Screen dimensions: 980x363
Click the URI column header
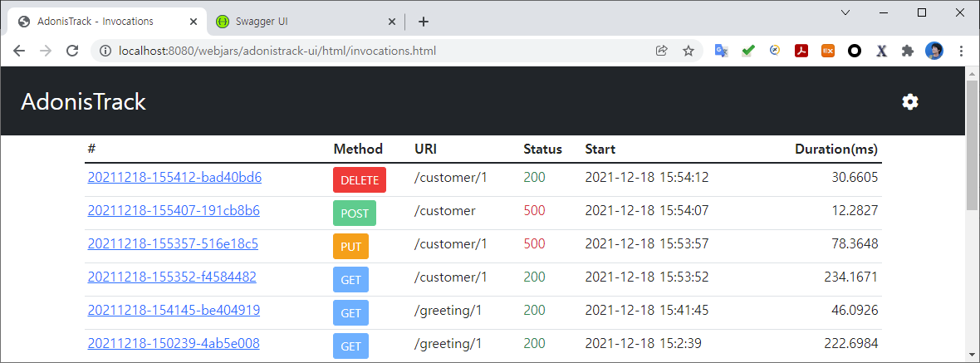[x=425, y=150]
